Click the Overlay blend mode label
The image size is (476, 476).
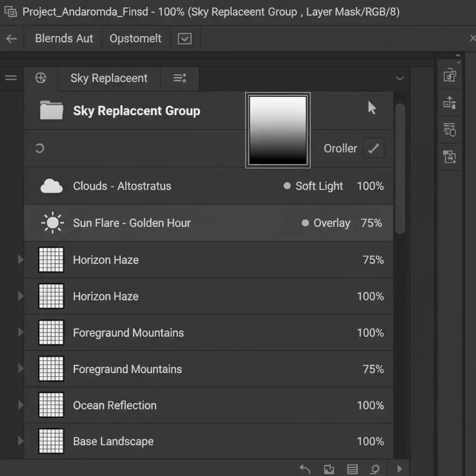pos(331,223)
